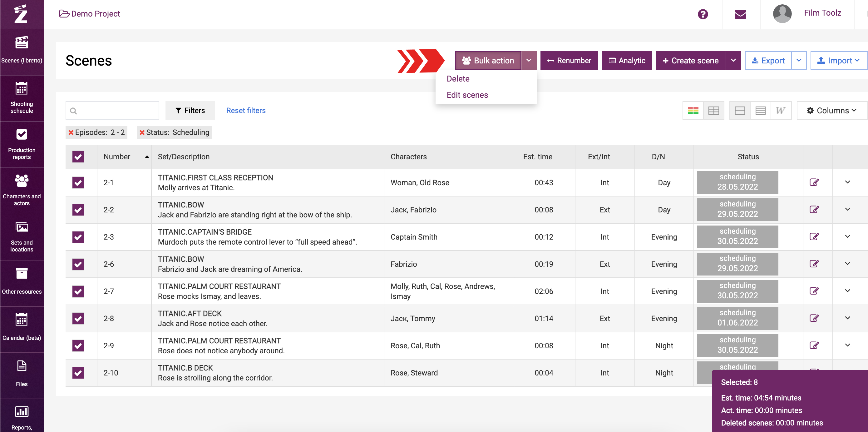Click the Create scene button
This screenshot has height=432, width=868.
(691, 61)
